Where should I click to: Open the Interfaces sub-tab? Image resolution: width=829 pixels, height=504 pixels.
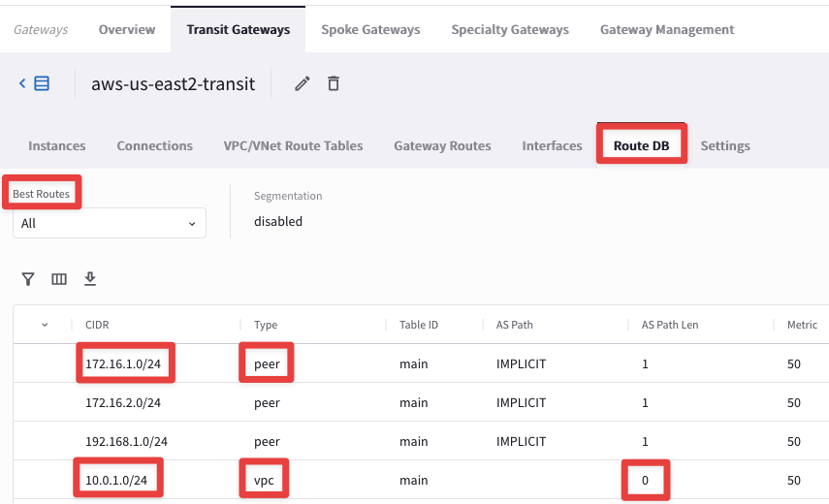(x=552, y=145)
